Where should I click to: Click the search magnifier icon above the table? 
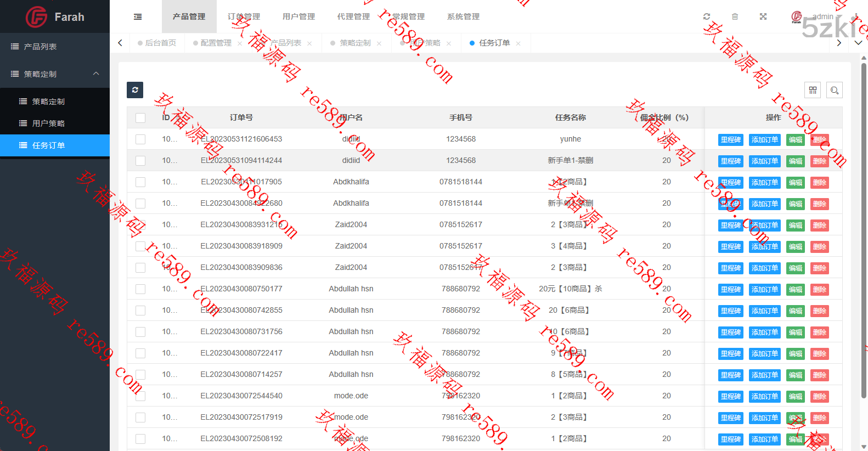(x=834, y=90)
